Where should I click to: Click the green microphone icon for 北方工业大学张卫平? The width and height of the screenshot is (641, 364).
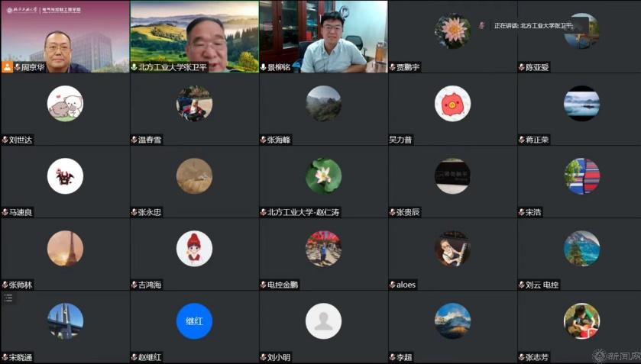coord(134,67)
